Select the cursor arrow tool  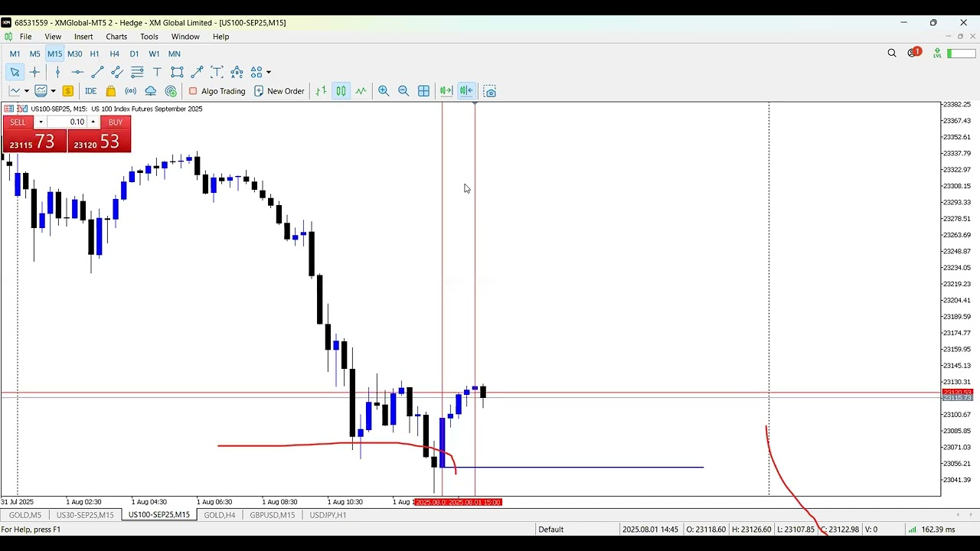point(15,72)
